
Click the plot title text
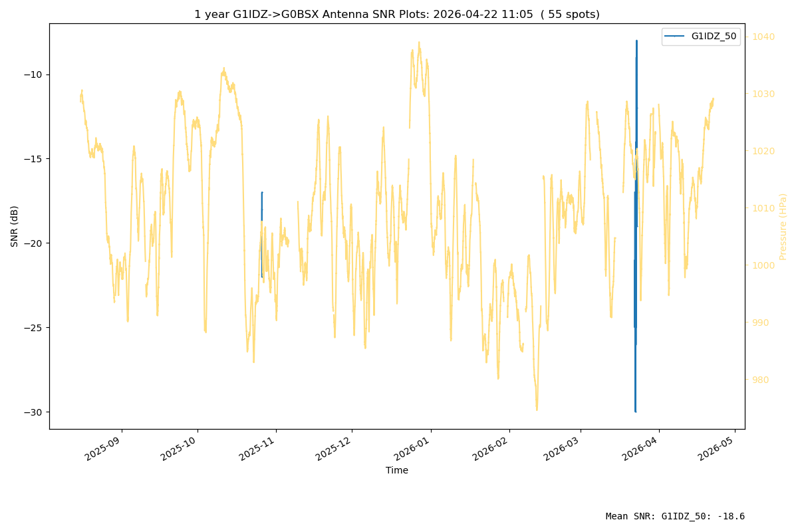click(397, 14)
